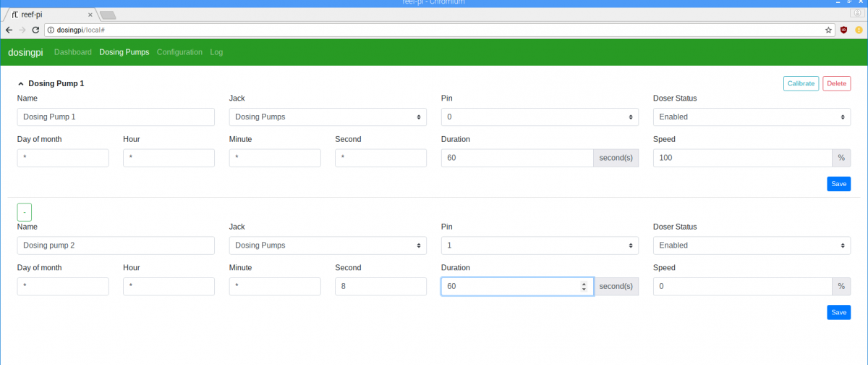Screen dimensions: 868x365
Task: Open Configuration page
Action: 179,52
